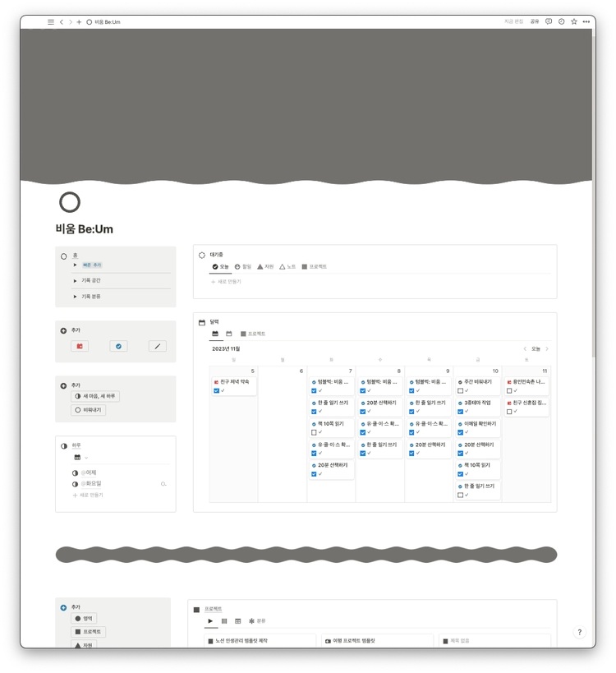The height and width of the screenshot is (673, 616).
Task: Go to next month with calendar arrow
Action: tap(547, 349)
